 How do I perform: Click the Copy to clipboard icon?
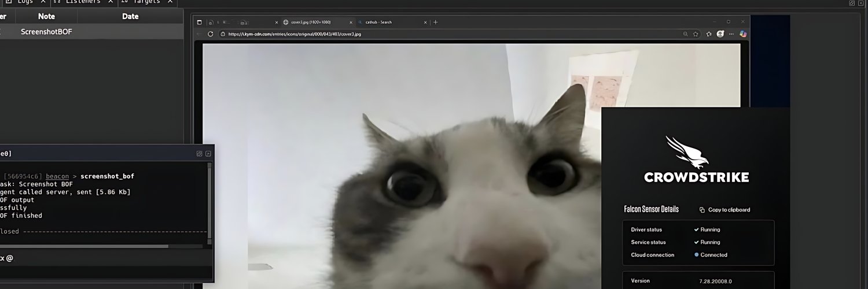pos(702,210)
